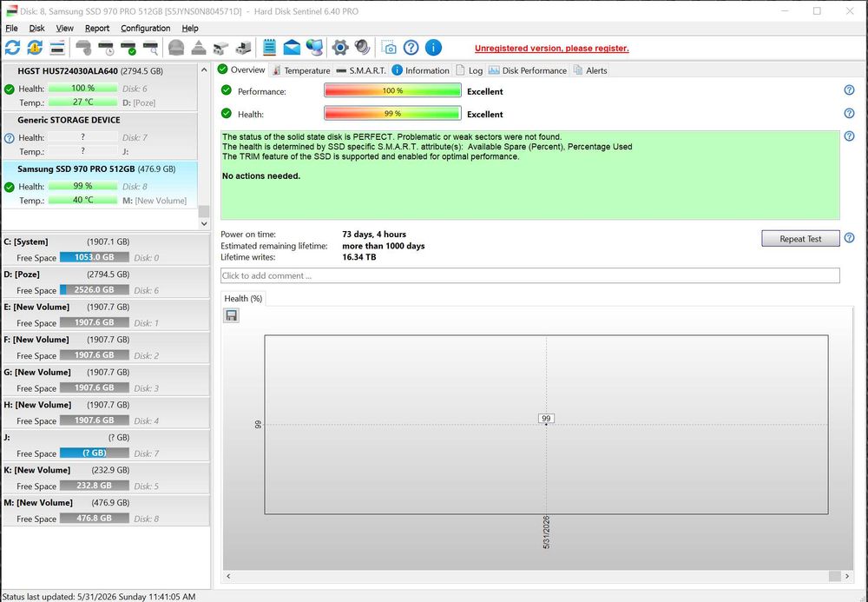868x602 pixels.
Task: Click the toolbar question mark Help icon
Action: [x=411, y=48]
